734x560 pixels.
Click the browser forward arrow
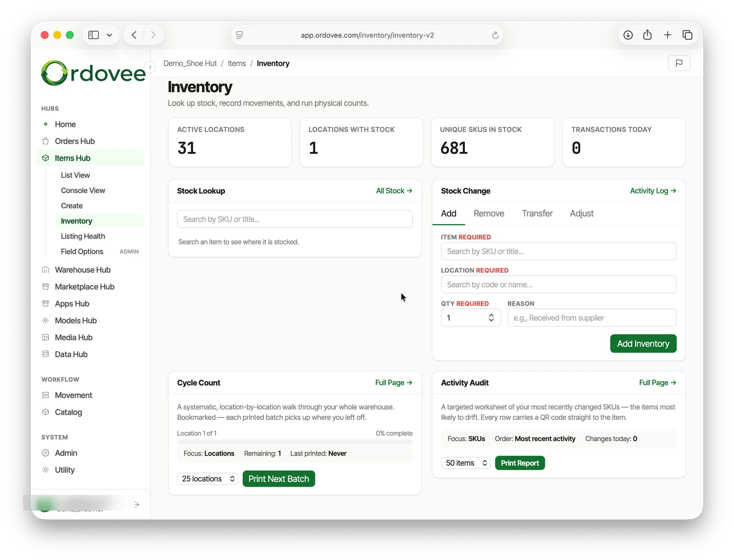[153, 35]
